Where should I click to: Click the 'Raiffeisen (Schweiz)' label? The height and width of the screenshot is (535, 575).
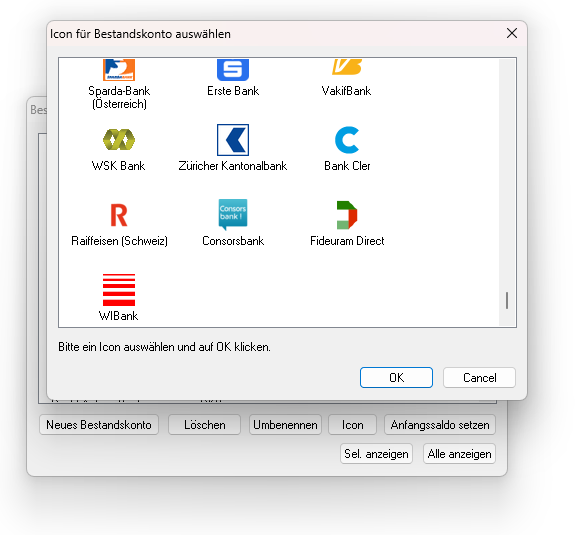119,241
